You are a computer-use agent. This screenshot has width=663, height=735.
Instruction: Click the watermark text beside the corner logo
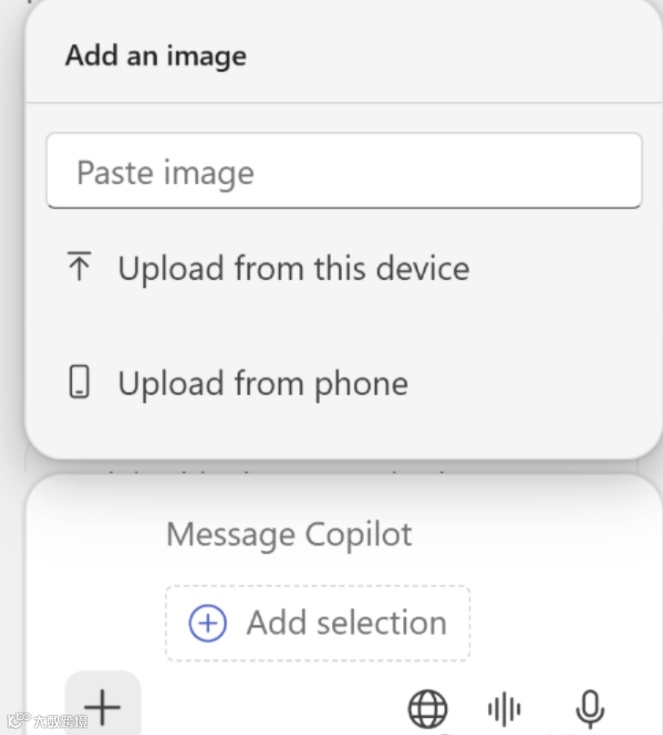[60, 720]
